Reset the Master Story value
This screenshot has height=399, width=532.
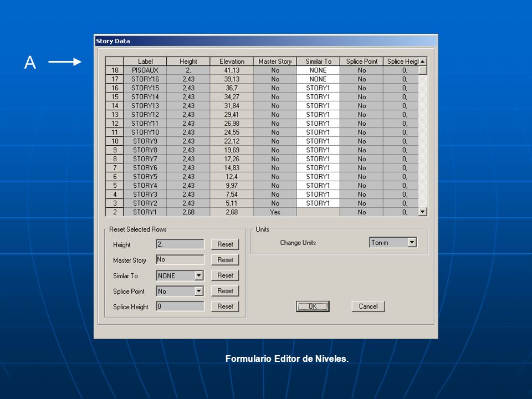[x=226, y=260]
